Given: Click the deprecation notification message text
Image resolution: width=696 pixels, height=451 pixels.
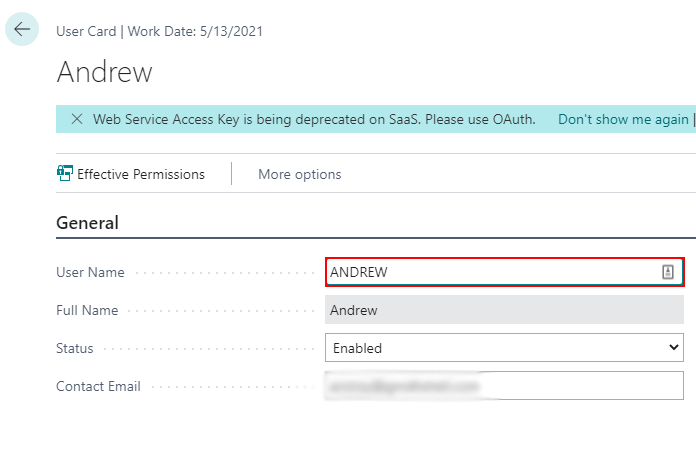Looking at the screenshot, I should coord(314,119).
